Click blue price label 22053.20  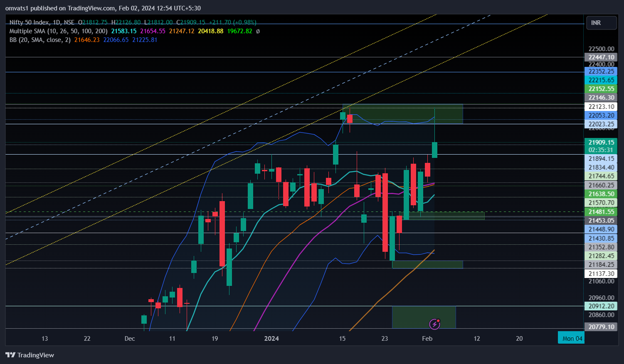tap(601, 116)
